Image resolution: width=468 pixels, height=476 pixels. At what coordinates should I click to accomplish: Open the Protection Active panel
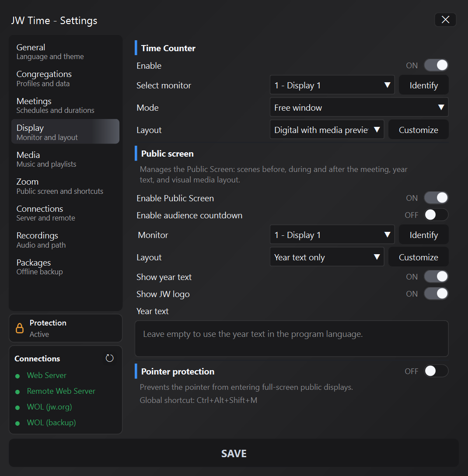point(66,328)
